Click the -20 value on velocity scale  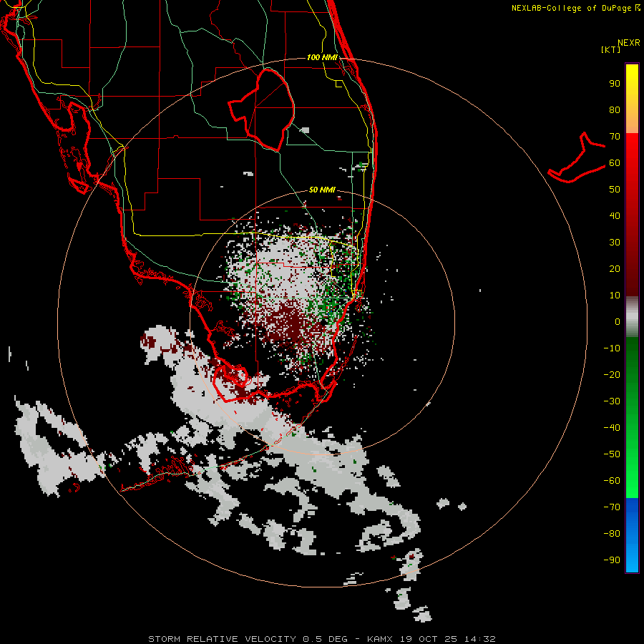click(x=612, y=375)
